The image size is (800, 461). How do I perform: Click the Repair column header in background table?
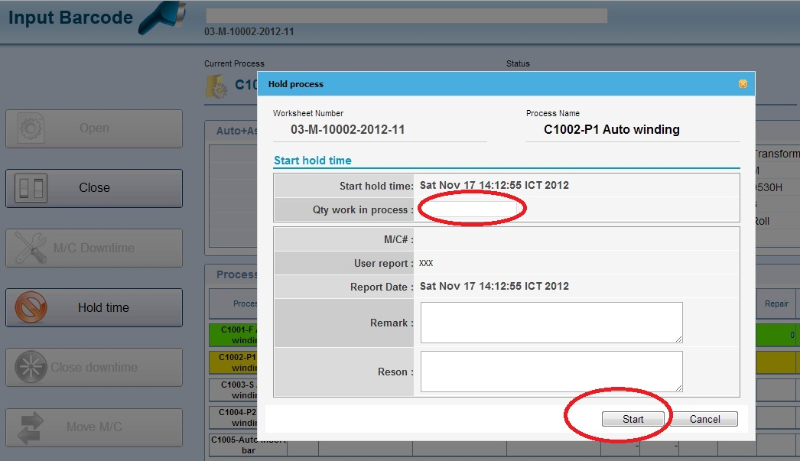(776, 303)
